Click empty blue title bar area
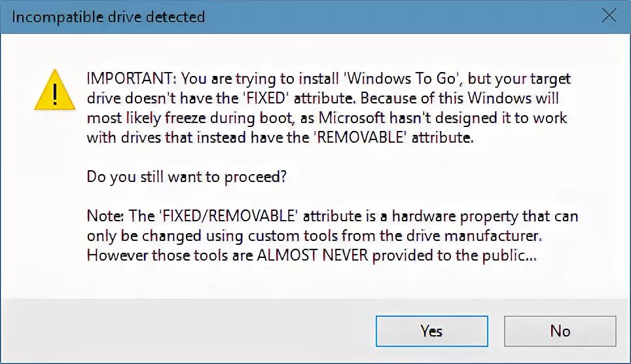The image size is (631, 364). tap(393, 16)
